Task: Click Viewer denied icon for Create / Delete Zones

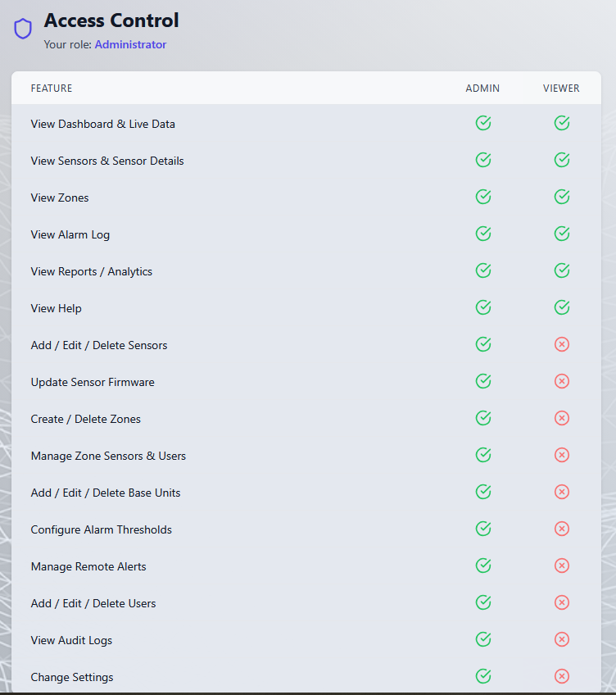Action: [561, 418]
